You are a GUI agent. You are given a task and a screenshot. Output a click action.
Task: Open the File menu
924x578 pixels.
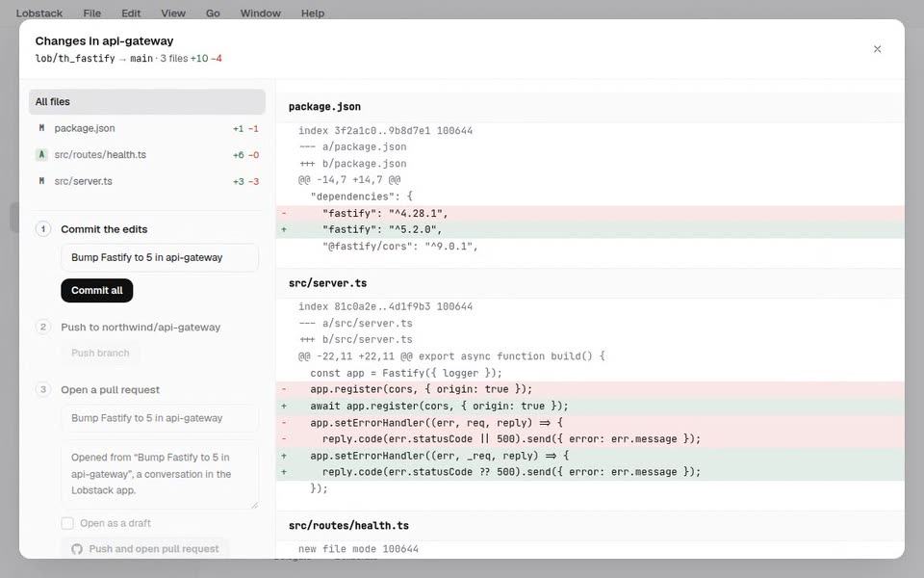pyautogui.click(x=92, y=13)
